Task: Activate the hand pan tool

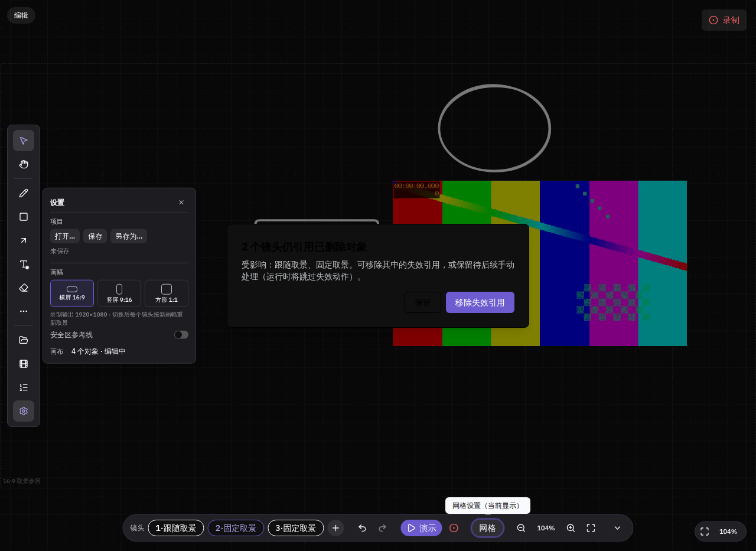Action: (24, 164)
